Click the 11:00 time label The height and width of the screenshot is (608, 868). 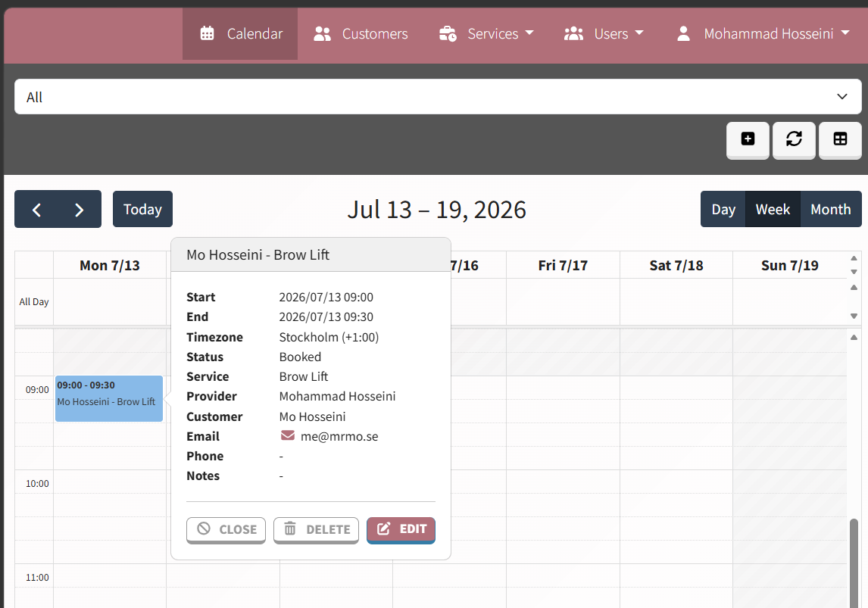click(37, 578)
